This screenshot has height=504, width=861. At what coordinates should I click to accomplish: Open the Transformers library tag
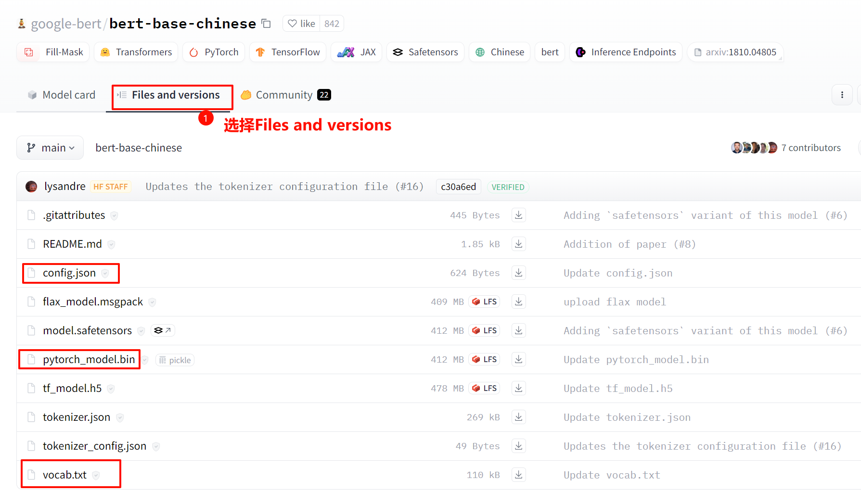point(136,52)
